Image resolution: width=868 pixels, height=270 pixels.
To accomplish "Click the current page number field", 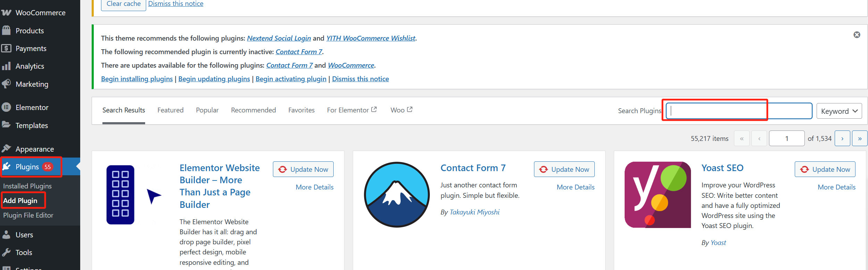I will click(x=787, y=138).
